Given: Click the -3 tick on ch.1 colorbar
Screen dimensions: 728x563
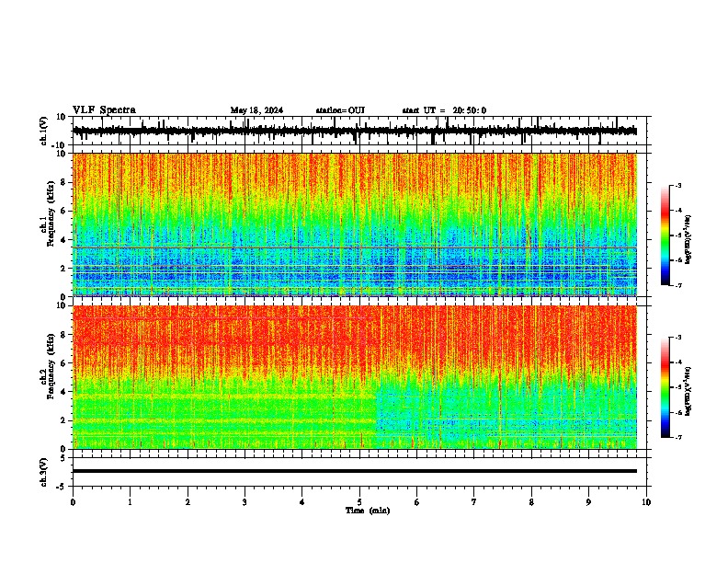Looking at the screenshot, I should (x=677, y=185).
